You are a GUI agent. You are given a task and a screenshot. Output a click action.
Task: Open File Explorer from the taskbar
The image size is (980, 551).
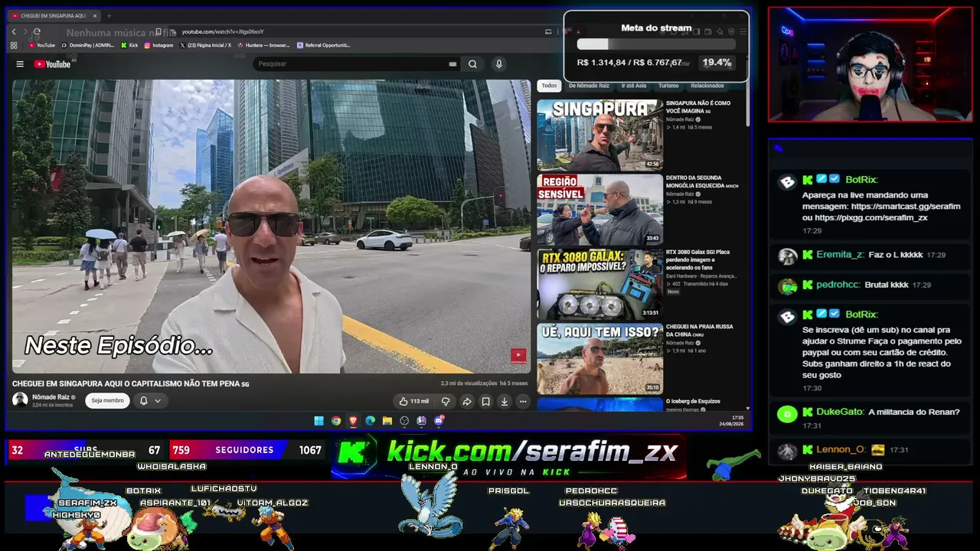point(387,421)
